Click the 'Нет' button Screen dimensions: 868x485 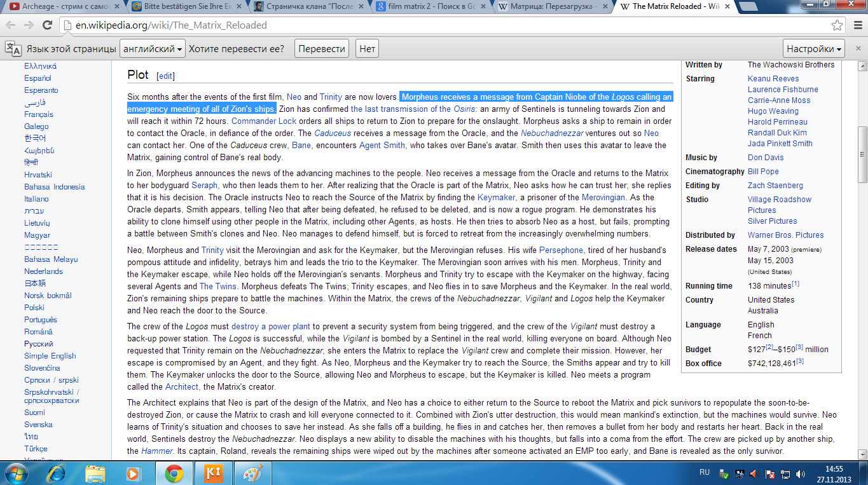367,49
